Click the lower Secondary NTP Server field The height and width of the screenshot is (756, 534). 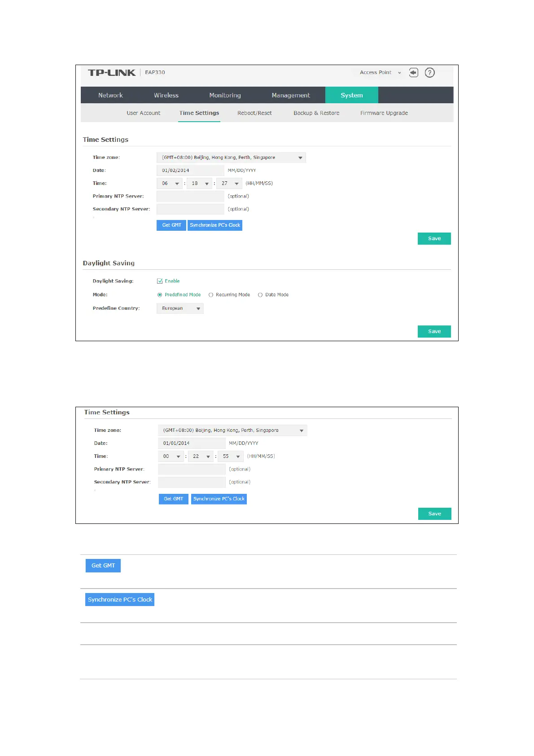coord(192,482)
